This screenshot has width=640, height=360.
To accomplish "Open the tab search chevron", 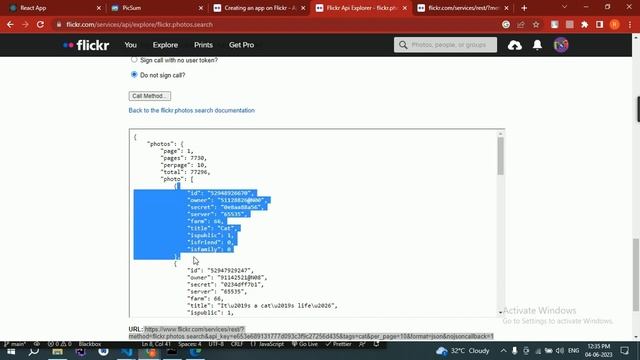I will click(x=564, y=7).
